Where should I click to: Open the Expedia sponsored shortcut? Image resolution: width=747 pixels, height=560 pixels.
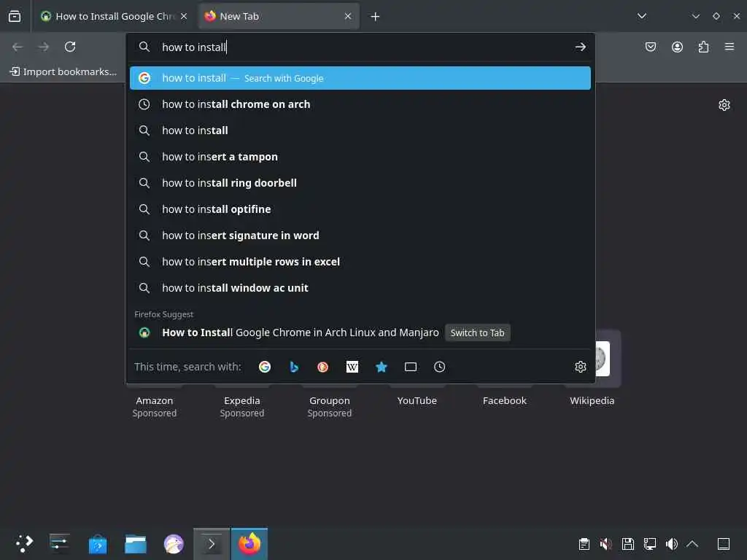coord(242,406)
